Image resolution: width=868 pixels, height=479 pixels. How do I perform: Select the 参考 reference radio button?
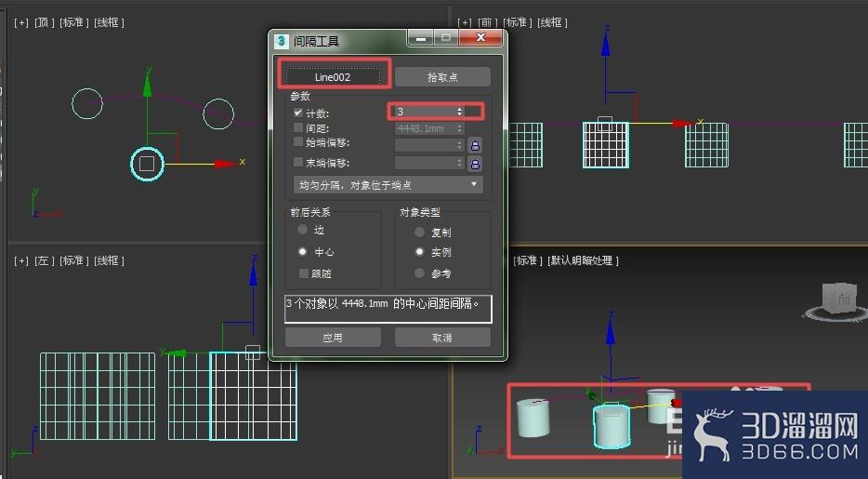[420, 273]
